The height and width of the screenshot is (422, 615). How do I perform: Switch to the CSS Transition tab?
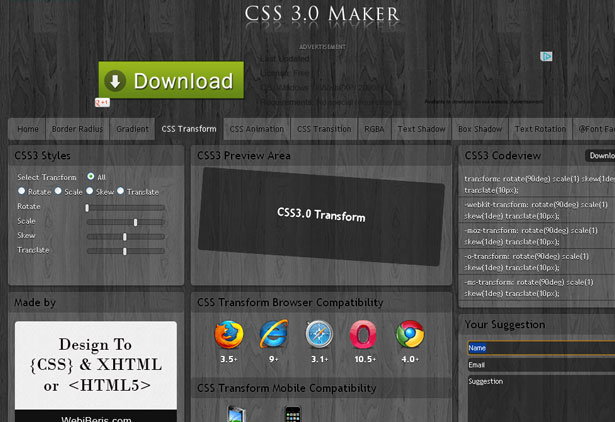click(x=324, y=129)
